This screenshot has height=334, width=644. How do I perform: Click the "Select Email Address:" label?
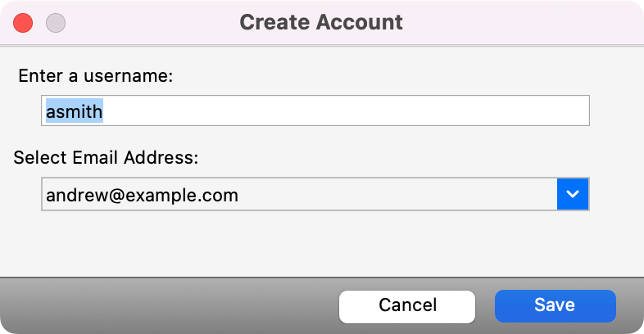106,157
